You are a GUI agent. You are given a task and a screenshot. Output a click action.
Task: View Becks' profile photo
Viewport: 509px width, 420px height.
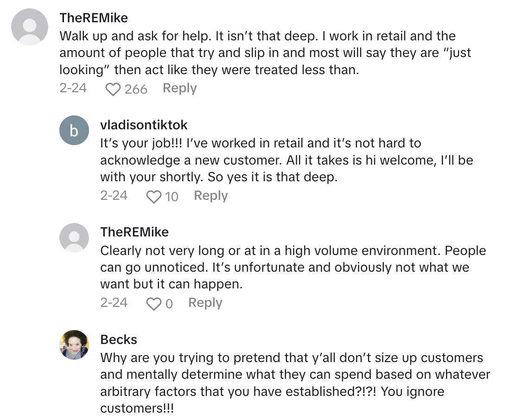click(x=74, y=345)
